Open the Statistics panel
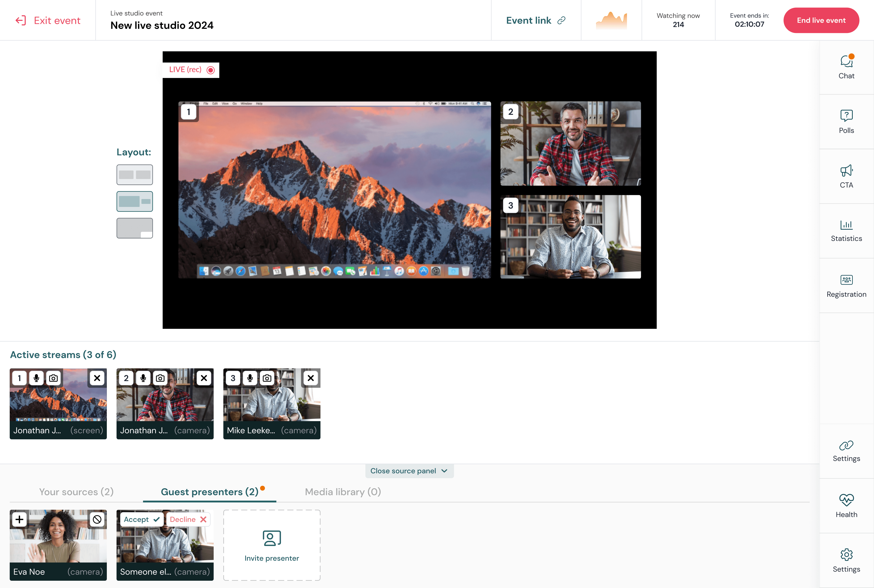The width and height of the screenshot is (874, 588). point(846,231)
